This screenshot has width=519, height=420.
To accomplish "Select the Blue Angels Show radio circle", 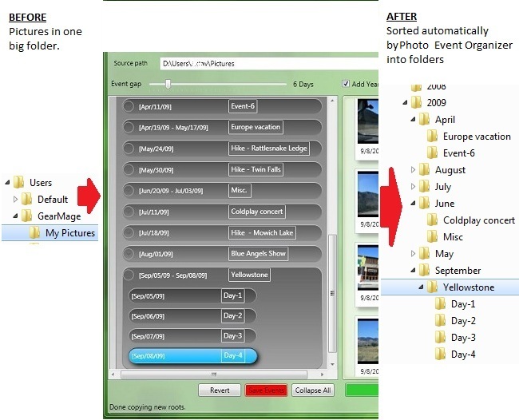I will click(128, 254).
